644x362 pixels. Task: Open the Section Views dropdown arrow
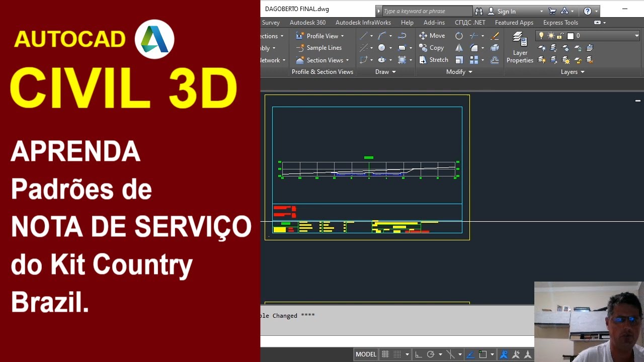click(x=347, y=60)
